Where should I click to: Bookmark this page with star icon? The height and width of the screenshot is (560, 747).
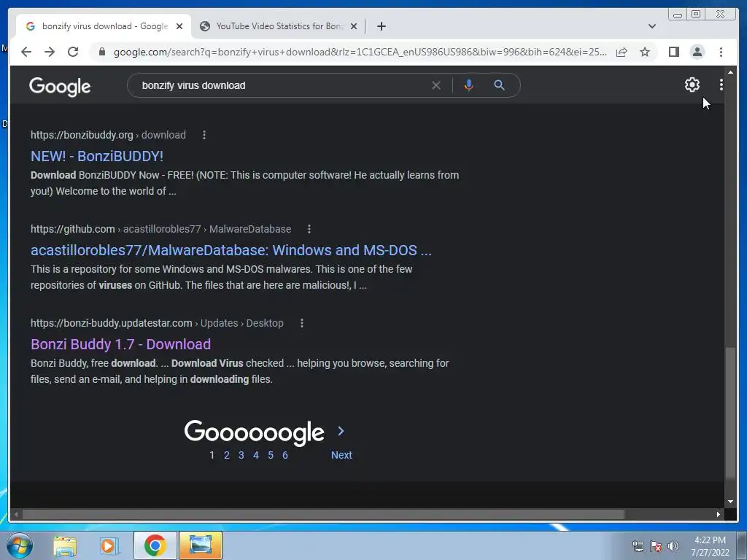coord(645,52)
